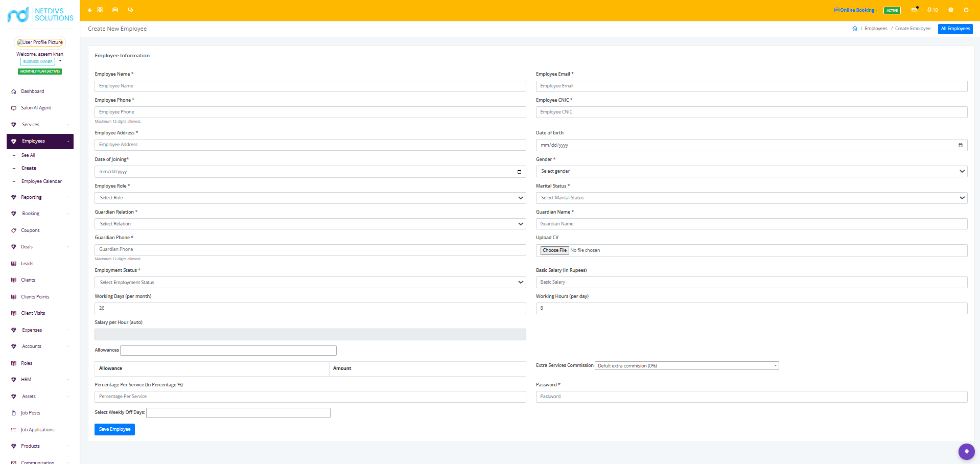980x464 pixels.
Task: Expand the HRM sidebar menu
Action: [x=40, y=380]
